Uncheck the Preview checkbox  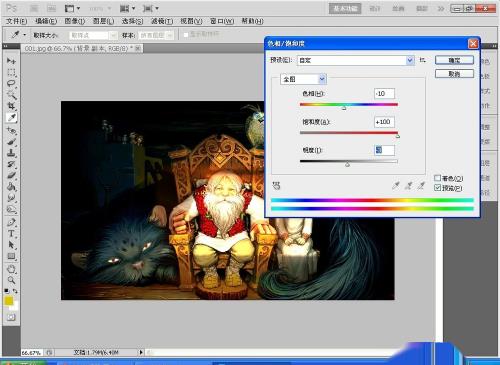[438, 188]
